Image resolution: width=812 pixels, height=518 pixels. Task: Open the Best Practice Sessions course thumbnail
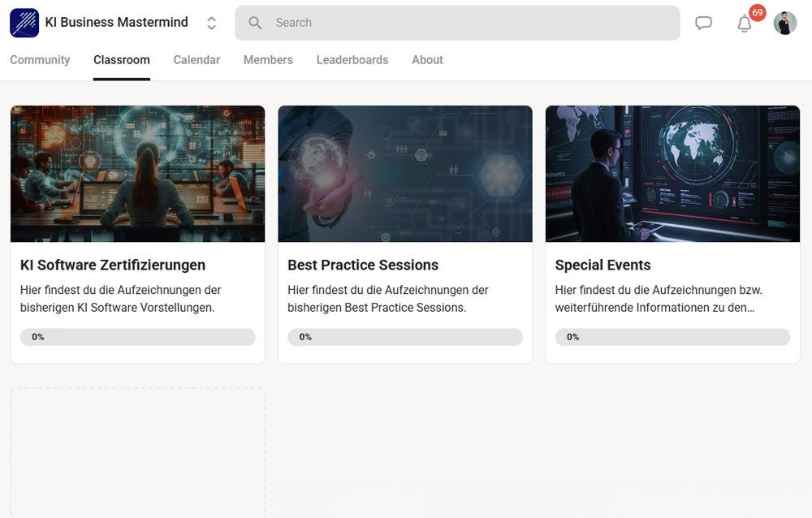click(405, 174)
